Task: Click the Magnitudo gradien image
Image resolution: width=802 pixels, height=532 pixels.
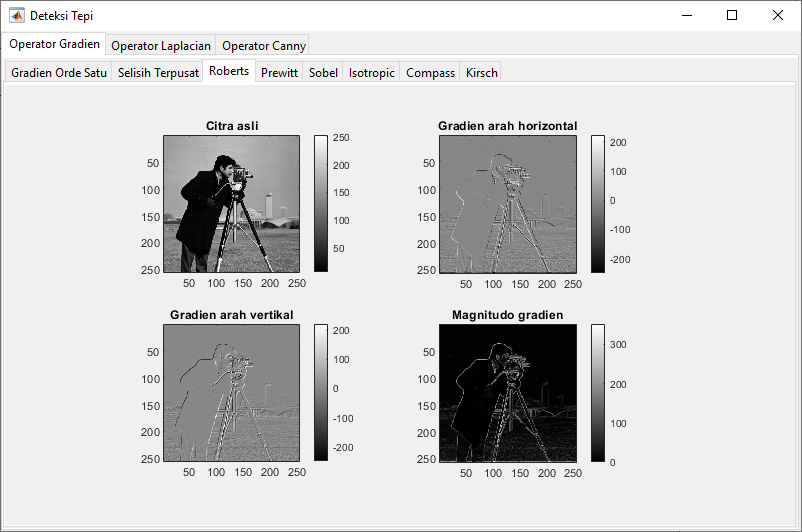Action: (x=508, y=392)
